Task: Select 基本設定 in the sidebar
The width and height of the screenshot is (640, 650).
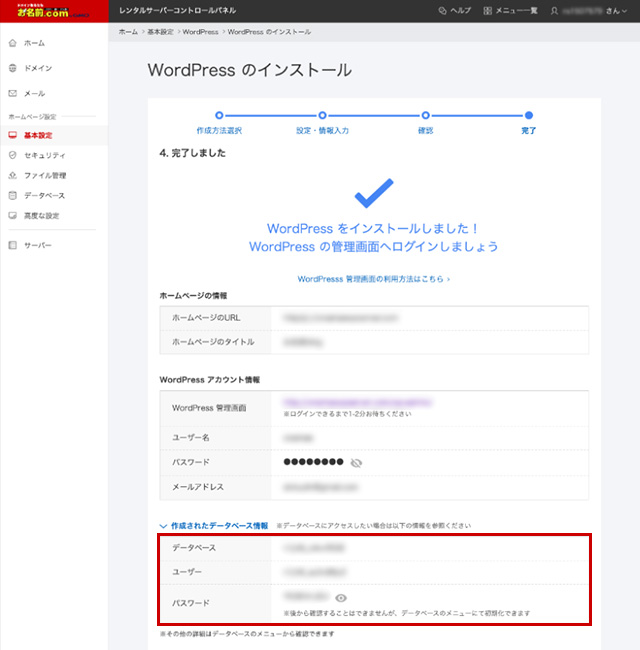Action: click(38, 135)
